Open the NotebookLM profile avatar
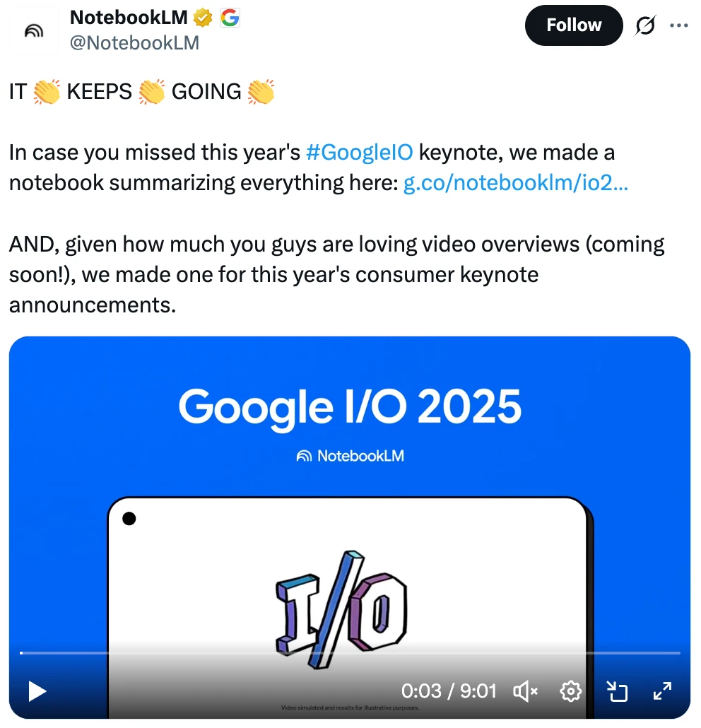The image size is (701, 728). click(x=34, y=30)
